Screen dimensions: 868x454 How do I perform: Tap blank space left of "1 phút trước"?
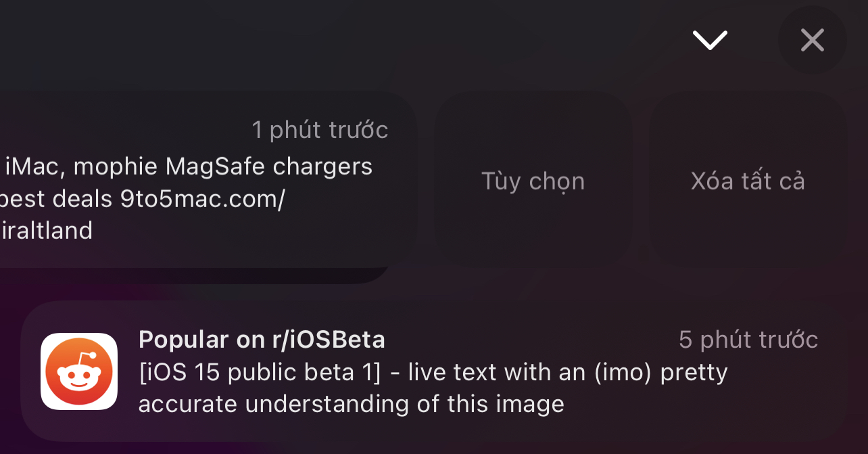click(x=122, y=129)
